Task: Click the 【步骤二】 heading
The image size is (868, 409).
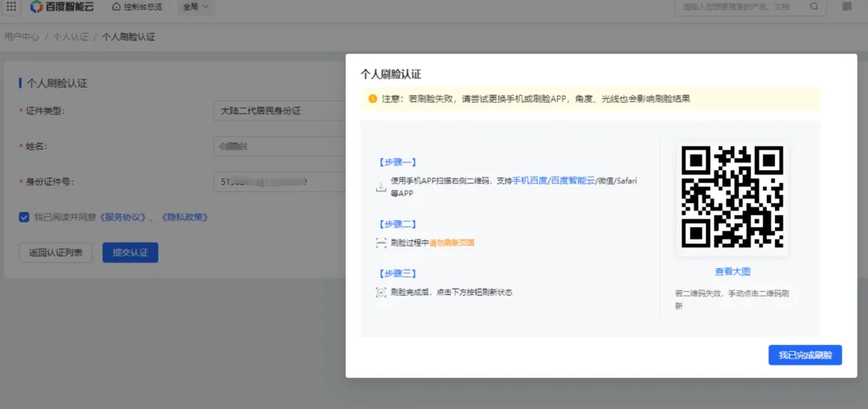Action: pyautogui.click(x=396, y=224)
